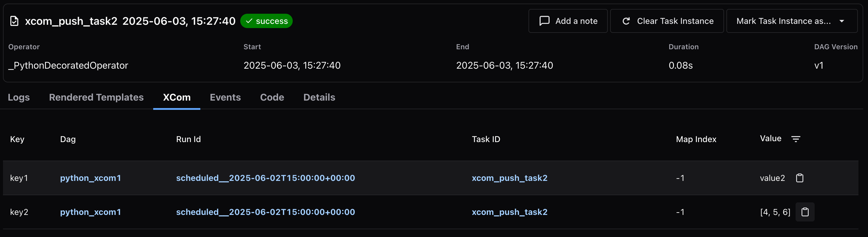Click the Clear Task Instance refresh icon
This screenshot has width=868, height=237.
click(x=626, y=21)
